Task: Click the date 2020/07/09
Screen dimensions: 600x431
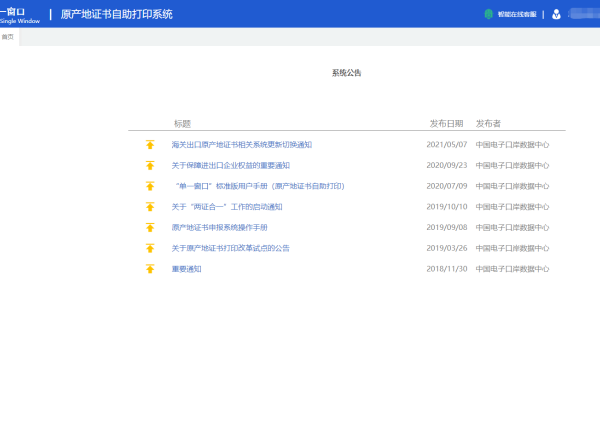Action: click(447, 186)
